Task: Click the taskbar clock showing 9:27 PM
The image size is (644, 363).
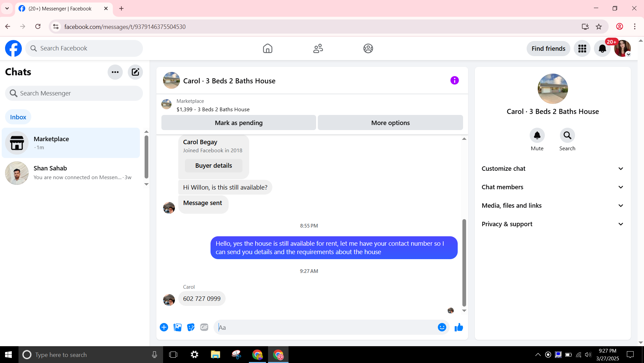Action: [x=607, y=355]
